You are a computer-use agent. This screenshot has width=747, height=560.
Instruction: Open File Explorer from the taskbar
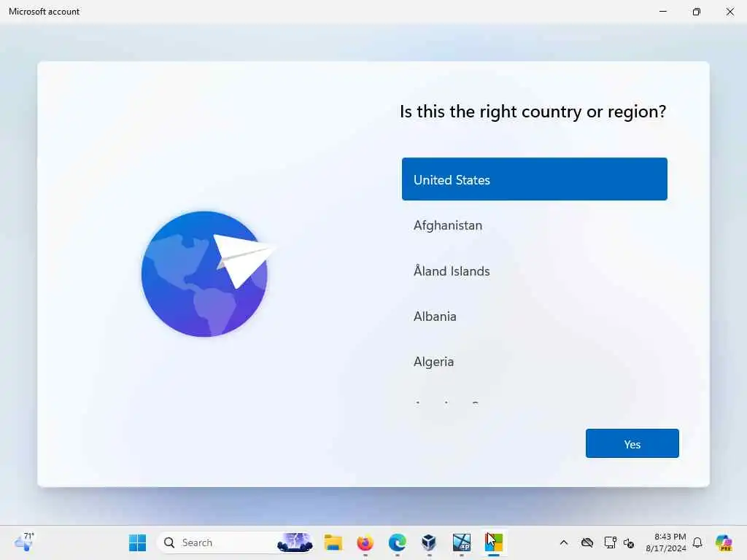[x=333, y=542]
